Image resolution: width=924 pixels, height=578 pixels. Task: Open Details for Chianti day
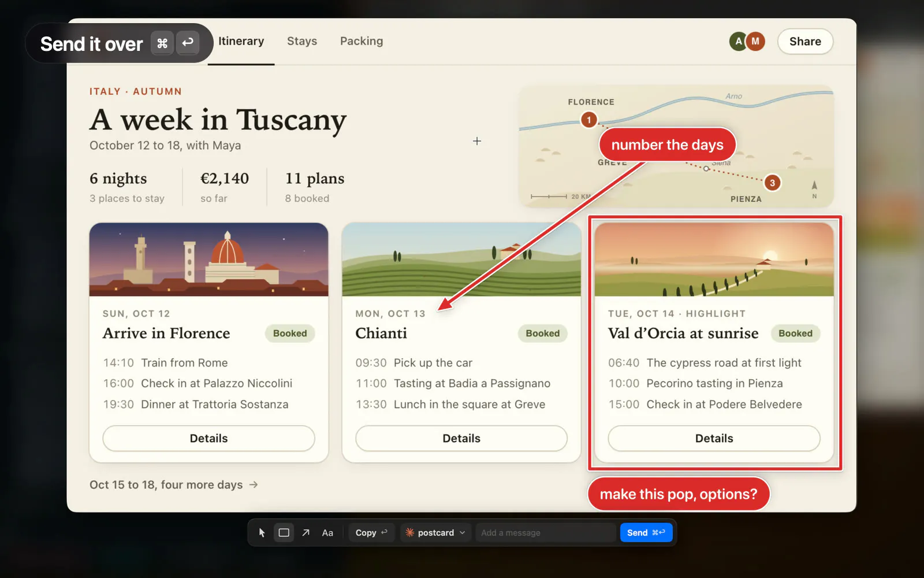pos(461,439)
